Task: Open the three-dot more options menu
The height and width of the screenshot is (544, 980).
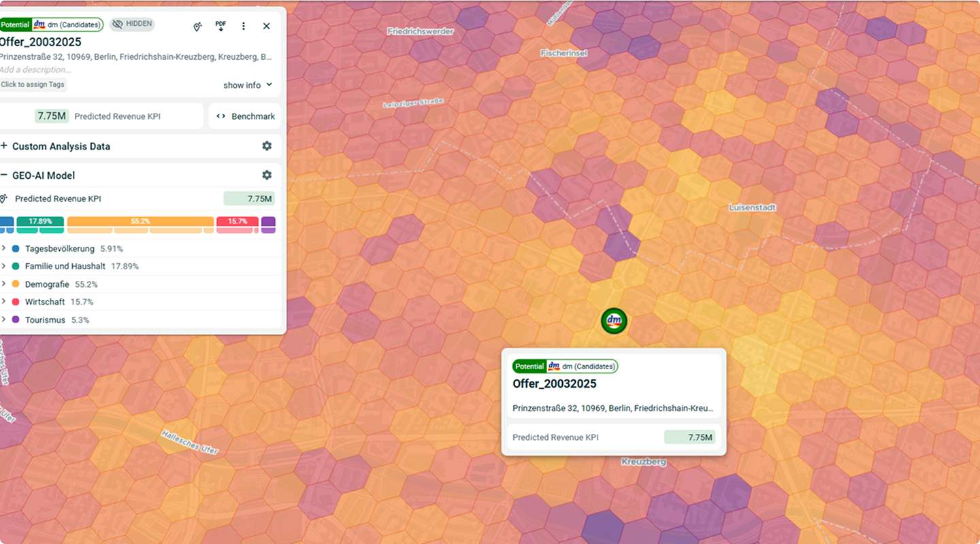Action: pyautogui.click(x=244, y=26)
